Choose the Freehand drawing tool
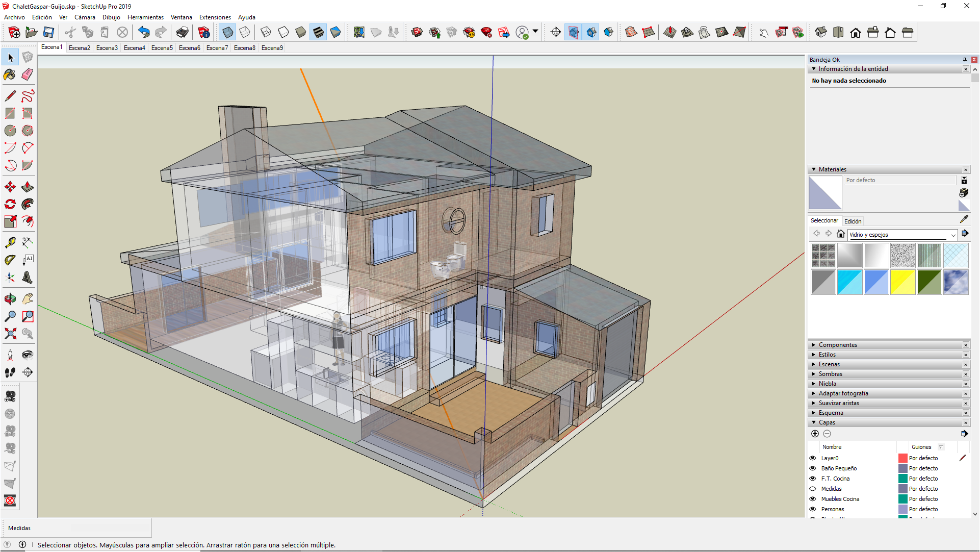This screenshot has height=552, width=980. pyautogui.click(x=28, y=96)
